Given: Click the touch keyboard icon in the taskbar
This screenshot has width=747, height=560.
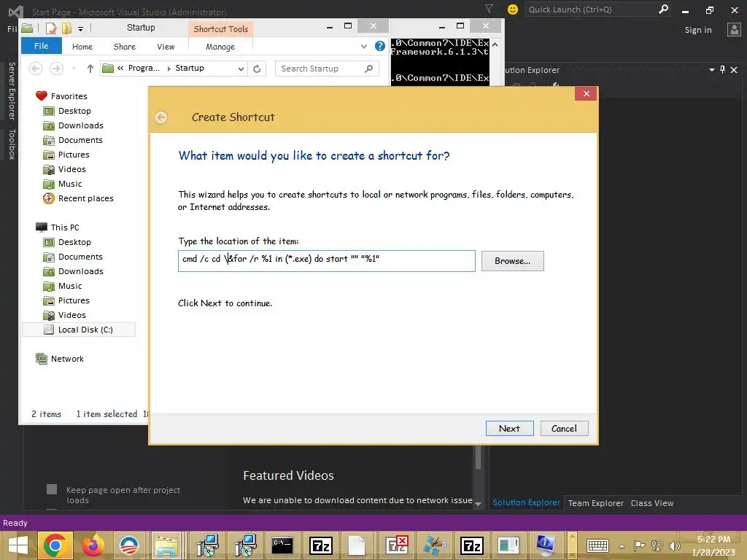Looking at the screenshot, I should 597,545.
